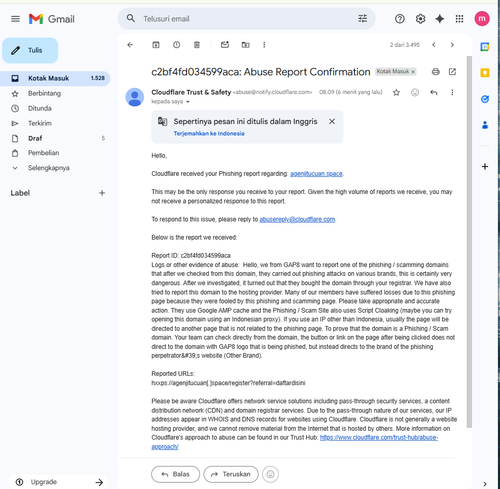Click the sender profile avatar
500x489 pixels.
(x=135, y=97)
